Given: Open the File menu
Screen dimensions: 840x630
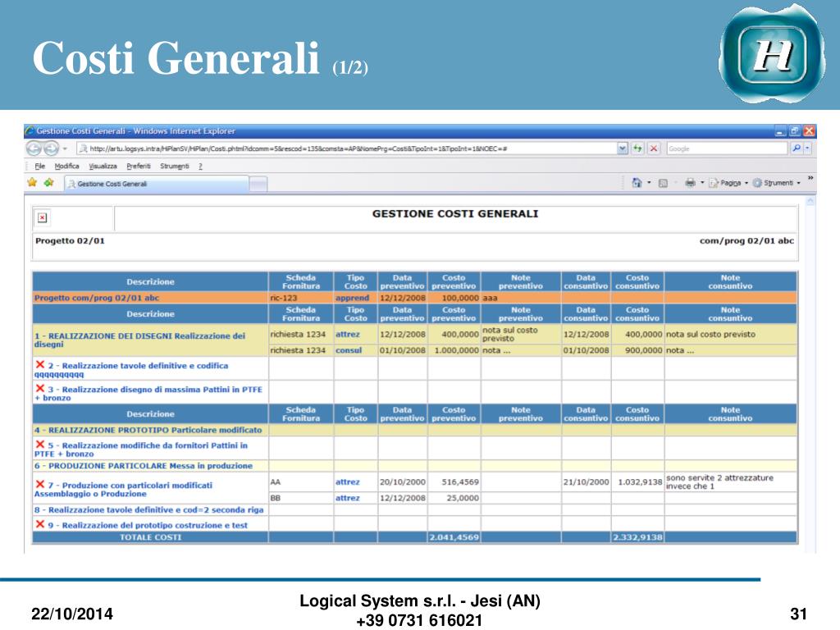Looking at the screenshot, I should pyautogui.click(x=39, y=166).
